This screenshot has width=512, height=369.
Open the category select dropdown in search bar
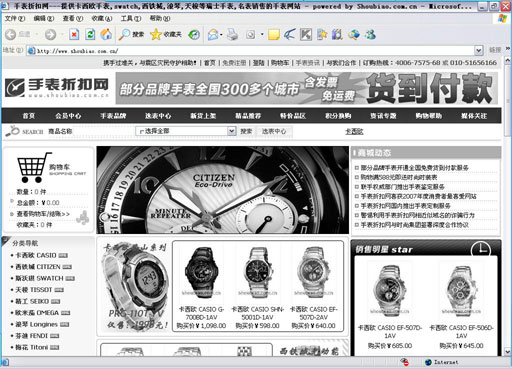click(186, 131)
